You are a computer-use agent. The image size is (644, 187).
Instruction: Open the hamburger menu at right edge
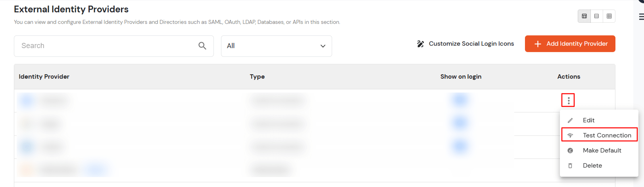click(641, 17)
